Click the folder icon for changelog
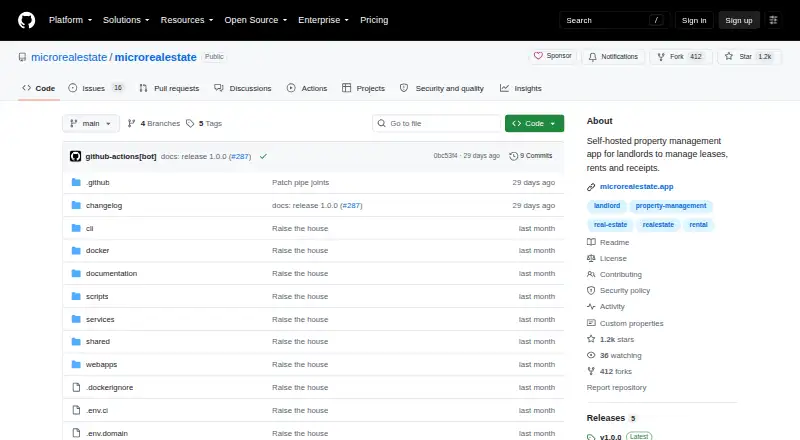 click(x=77, y=205)
